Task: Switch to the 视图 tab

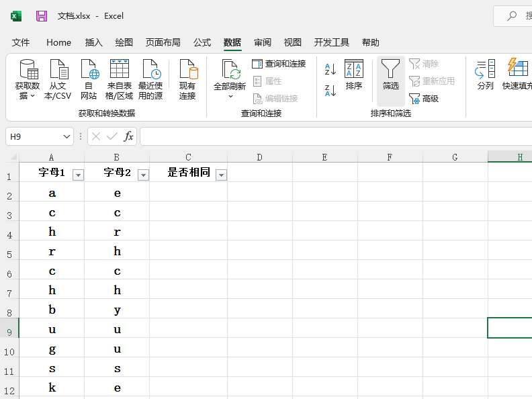Action: pos(292,42)
